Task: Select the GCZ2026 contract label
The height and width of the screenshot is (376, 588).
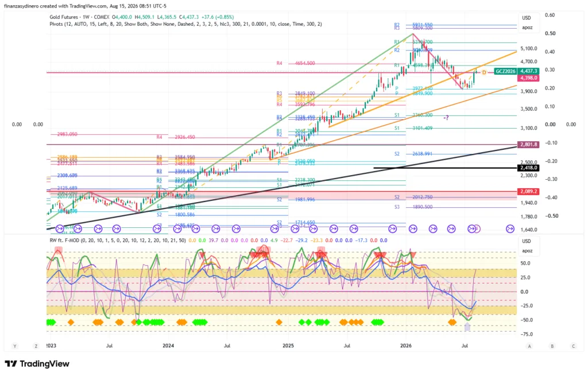Action: pyautogui.click(x=505, y=71)
